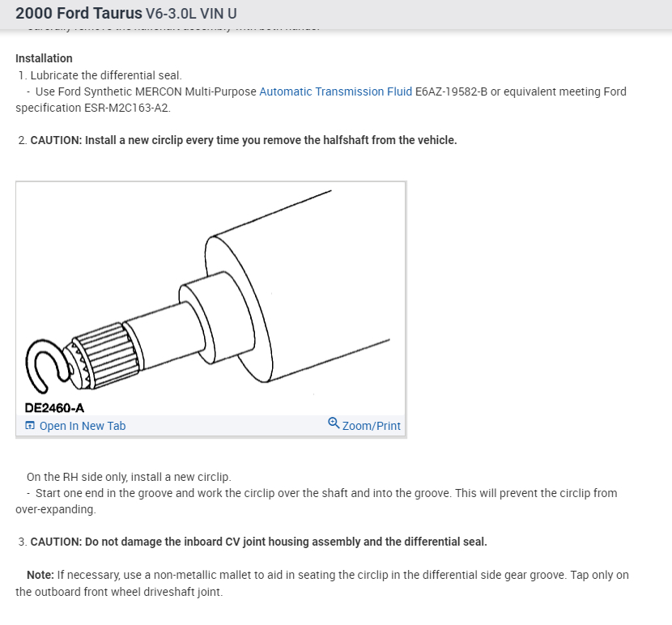Click the Installation heading
Screen dimensions: 672x625
44,58
